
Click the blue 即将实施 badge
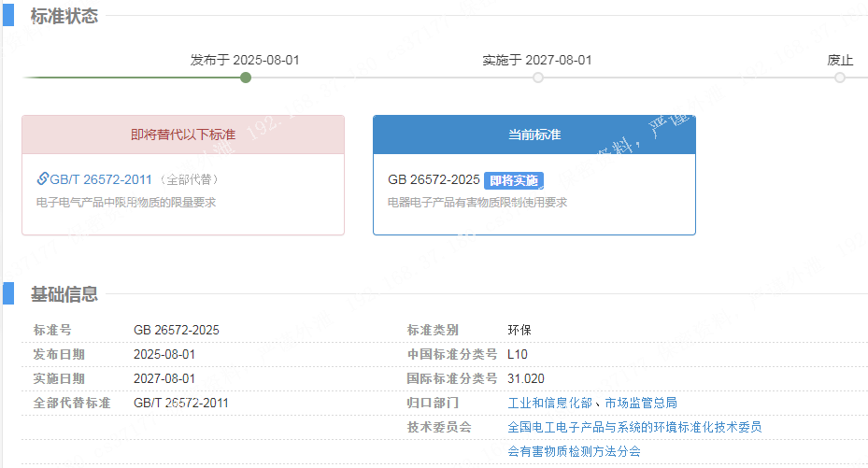(x=514, y=180)
